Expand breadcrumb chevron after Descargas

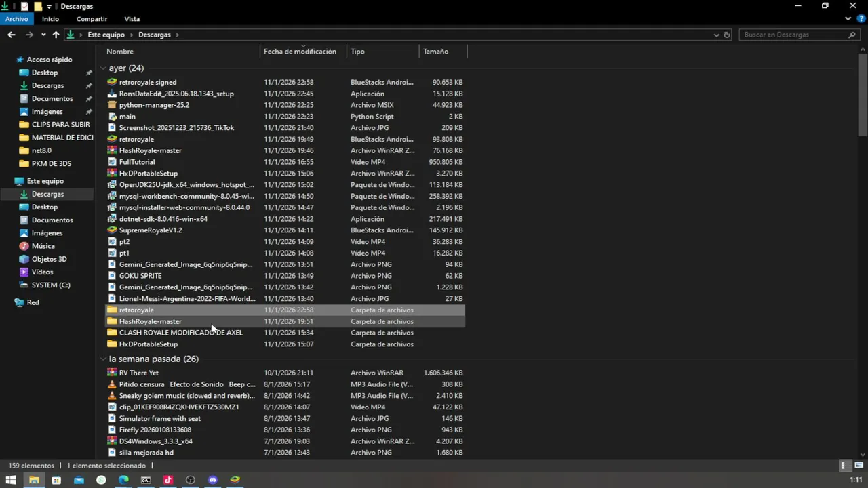(x=177, y=35)
